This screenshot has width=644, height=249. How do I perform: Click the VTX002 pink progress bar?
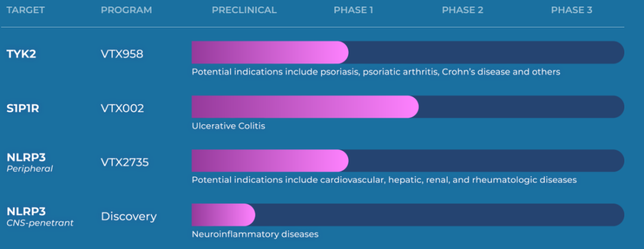pos(305,107)
